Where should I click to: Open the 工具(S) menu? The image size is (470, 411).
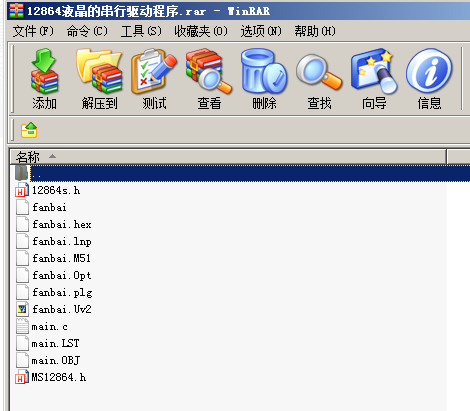coord(141,31)
